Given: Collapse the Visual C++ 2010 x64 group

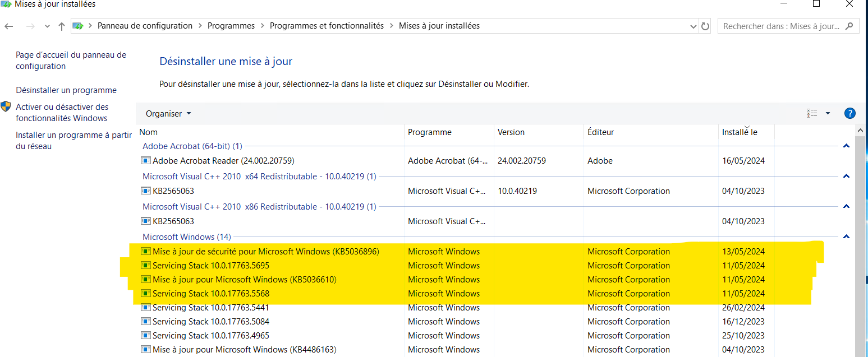Looking at the screenshot, I should (846, 177).
